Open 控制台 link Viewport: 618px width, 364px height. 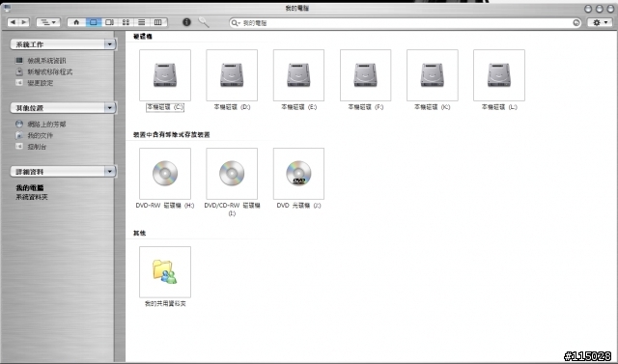pos(37,147)
